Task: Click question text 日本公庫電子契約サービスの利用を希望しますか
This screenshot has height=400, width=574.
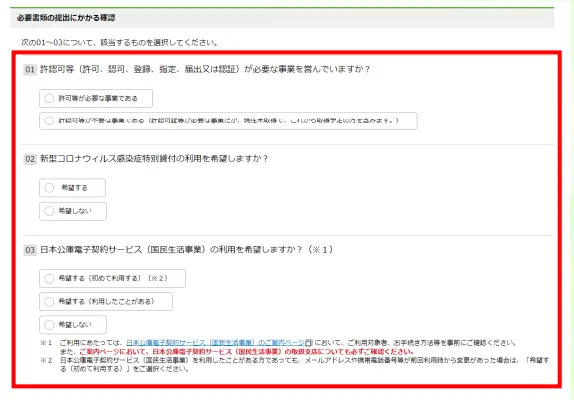Action: pos(186,250)
